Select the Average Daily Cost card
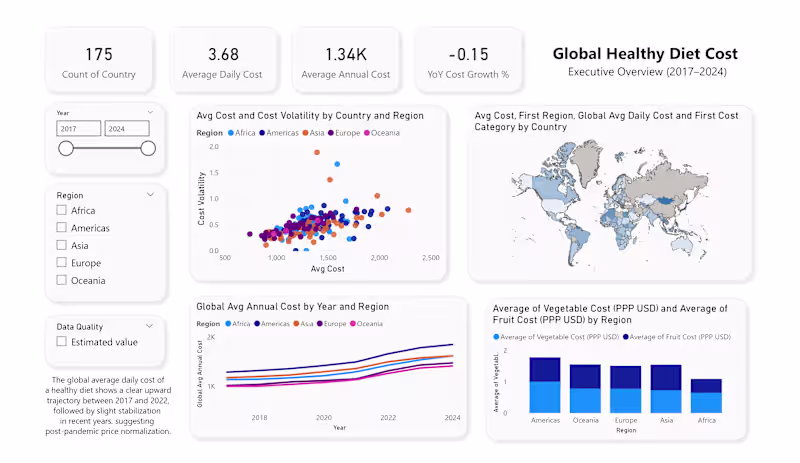The height and width of the screenshot is (463, 800). 223,61
